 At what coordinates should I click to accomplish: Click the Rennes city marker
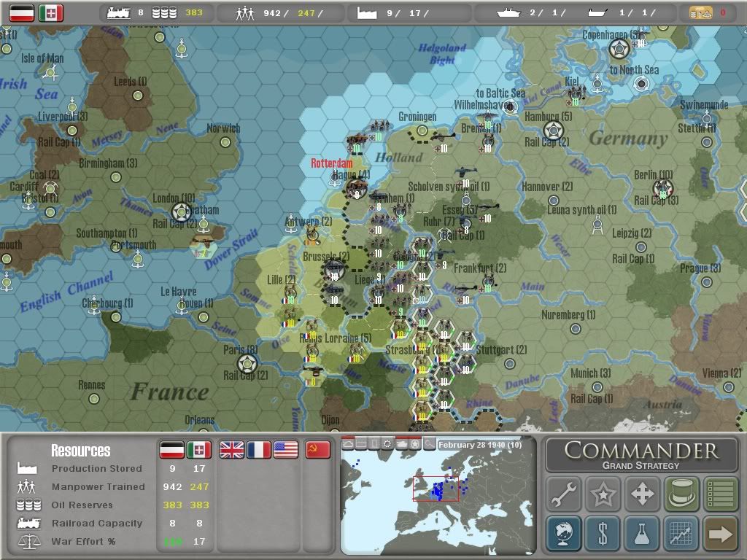point(94,399)
